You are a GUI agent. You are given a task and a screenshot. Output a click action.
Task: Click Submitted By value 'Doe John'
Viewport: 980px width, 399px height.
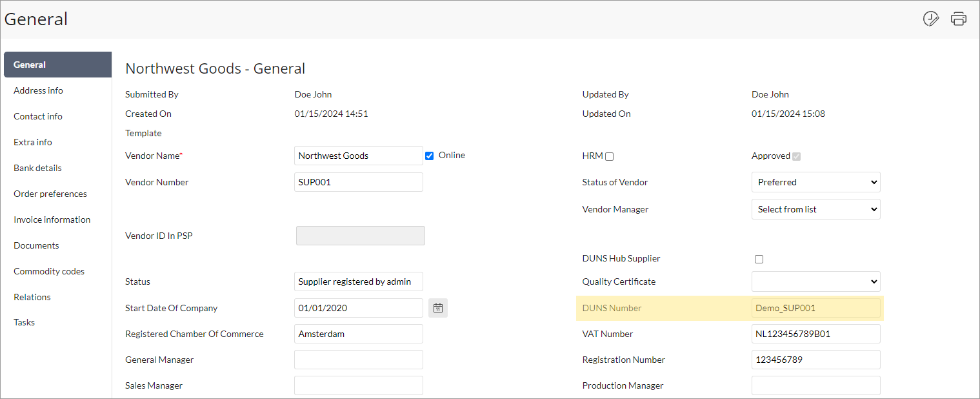314,94
